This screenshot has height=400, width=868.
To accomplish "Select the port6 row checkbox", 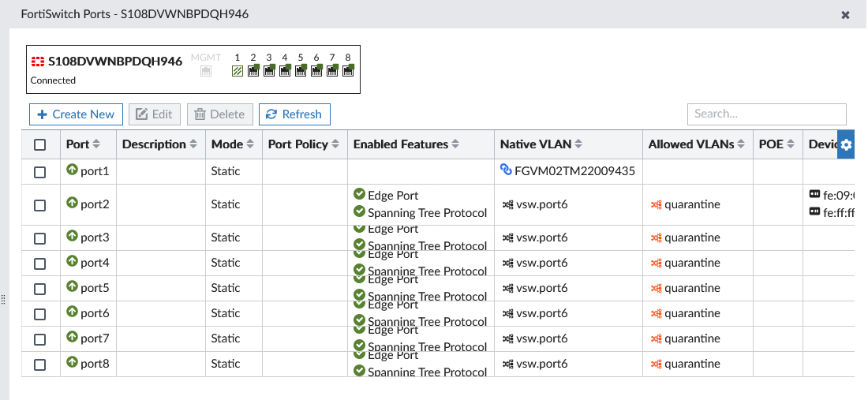I will [40, 314].
